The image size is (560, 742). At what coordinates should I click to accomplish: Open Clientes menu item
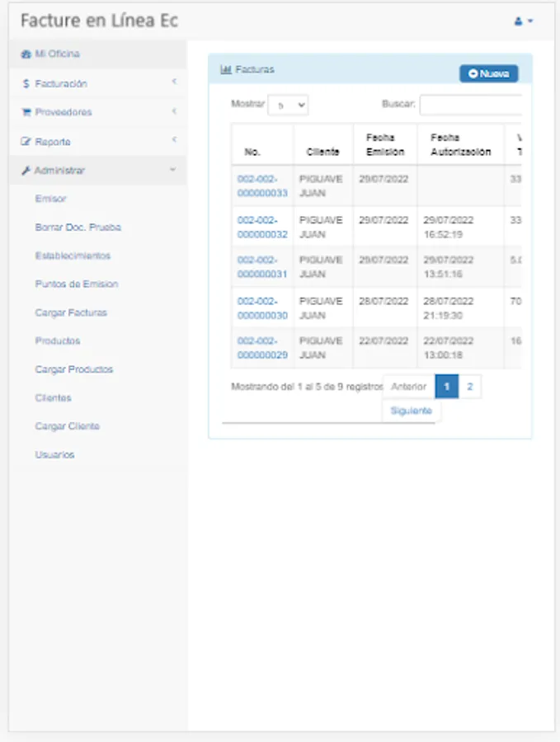53,398
